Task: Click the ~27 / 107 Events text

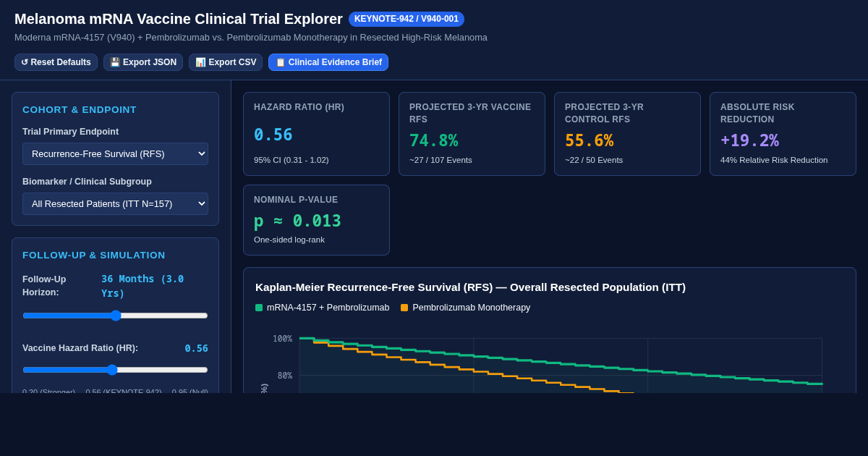Action: click(441, 160)
